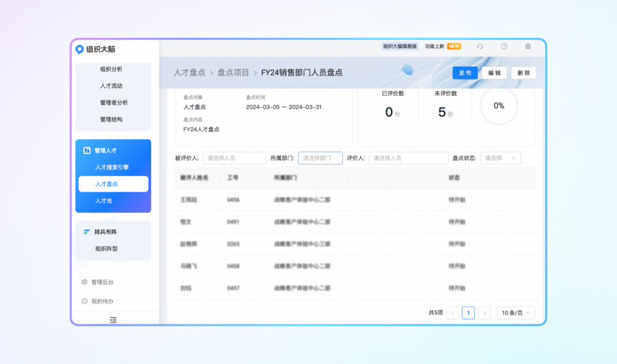Click the 管理人才 section icon

click(87, 150)
